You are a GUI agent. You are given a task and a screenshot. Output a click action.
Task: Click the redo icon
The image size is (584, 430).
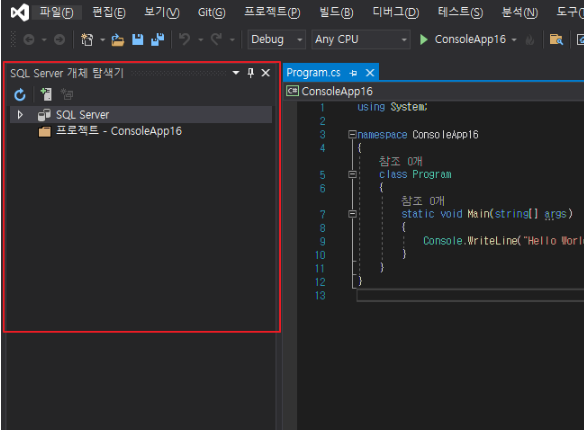click(216, 39)
